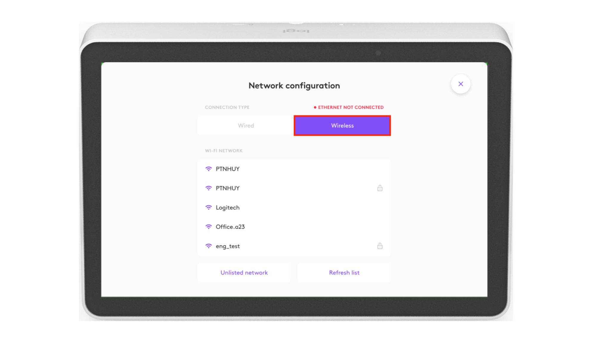The image size is (596, 364).
Task: Click the Network configuration heading
Action: click(x=294, y=86)
